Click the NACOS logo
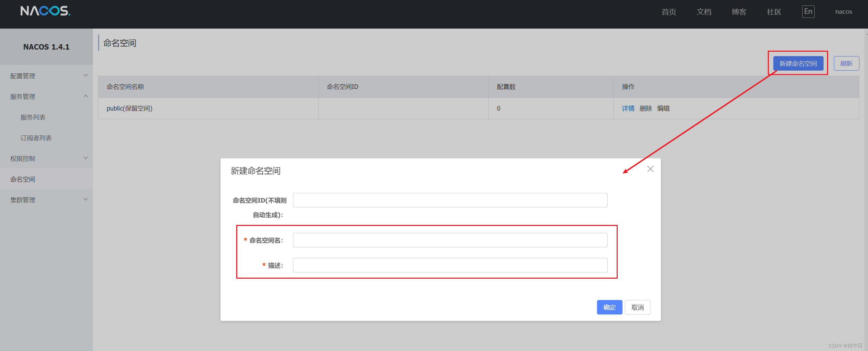 (x=45, y=11)
